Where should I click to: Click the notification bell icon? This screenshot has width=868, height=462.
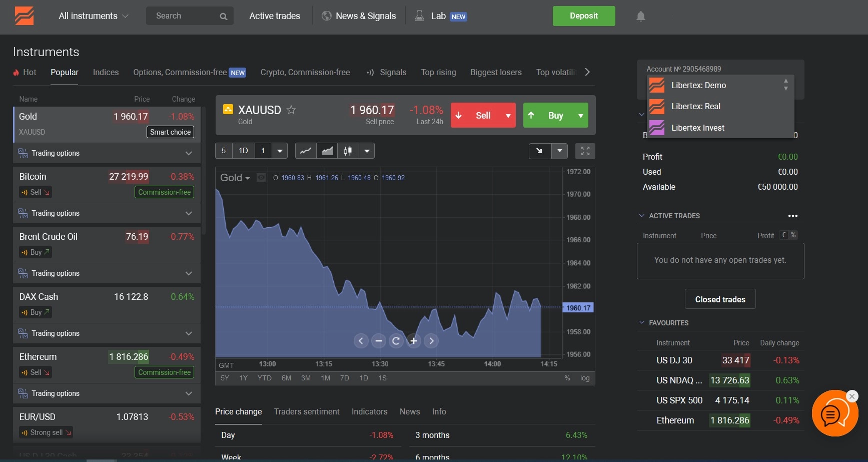click(640, 16)
